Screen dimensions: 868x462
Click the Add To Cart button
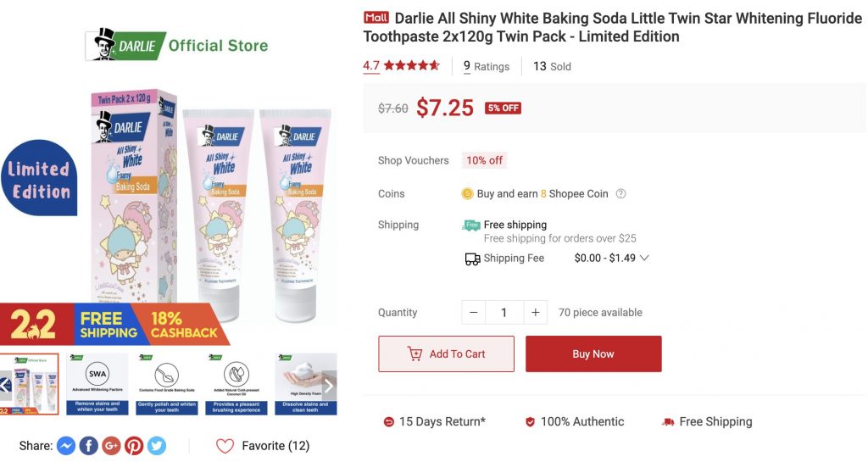click(446, 354)
